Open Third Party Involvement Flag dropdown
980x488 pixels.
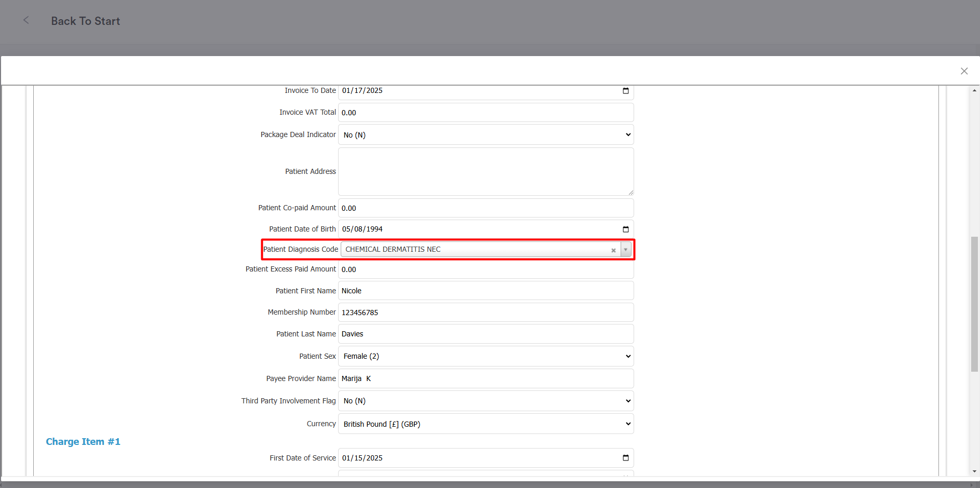point(486,401)
